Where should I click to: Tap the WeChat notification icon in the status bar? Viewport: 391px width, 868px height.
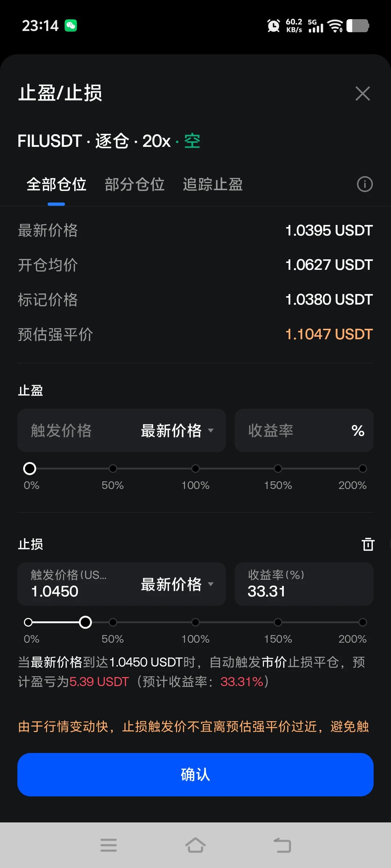[71, 26]
